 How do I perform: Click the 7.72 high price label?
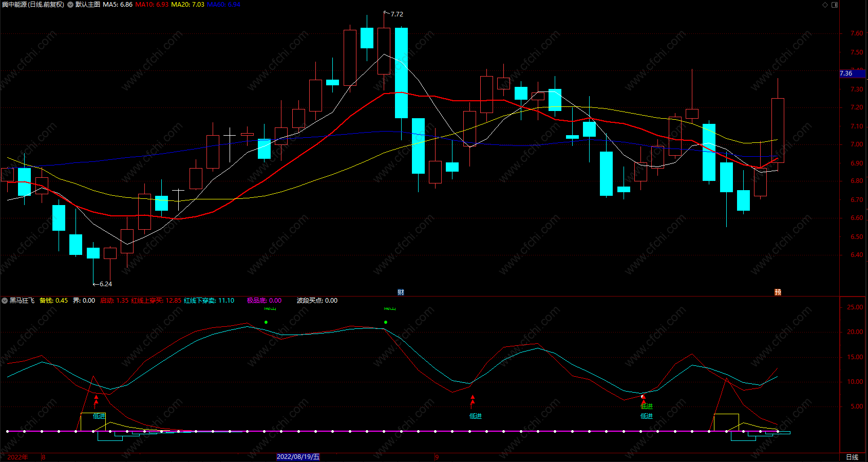(x=397, y=14)
